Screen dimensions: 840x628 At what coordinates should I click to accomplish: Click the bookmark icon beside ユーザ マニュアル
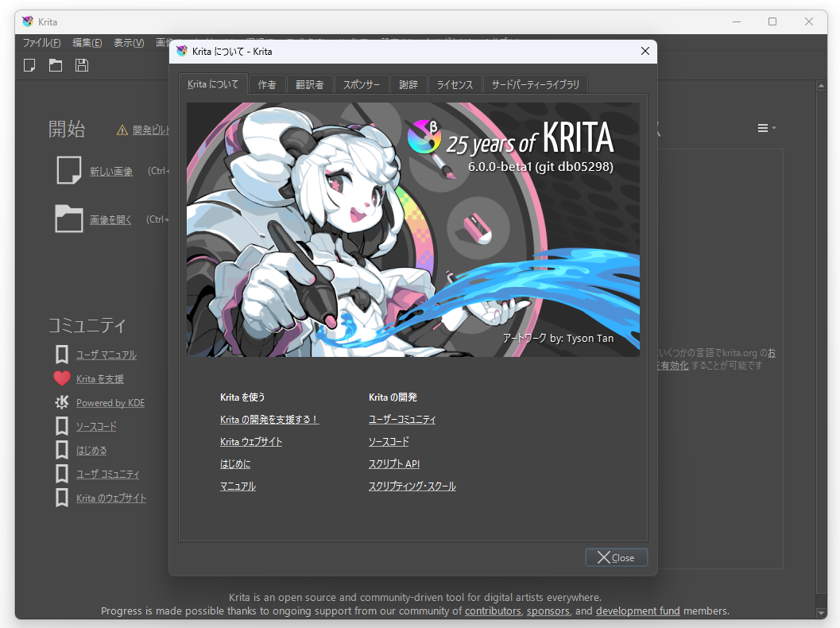(62, 355)
